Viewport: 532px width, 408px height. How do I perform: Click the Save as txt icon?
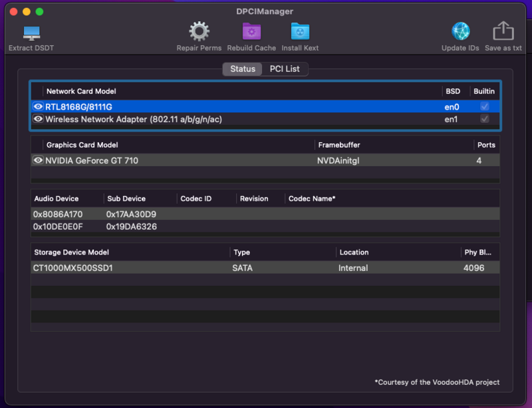pyautogui.click(x=503, y=32)
